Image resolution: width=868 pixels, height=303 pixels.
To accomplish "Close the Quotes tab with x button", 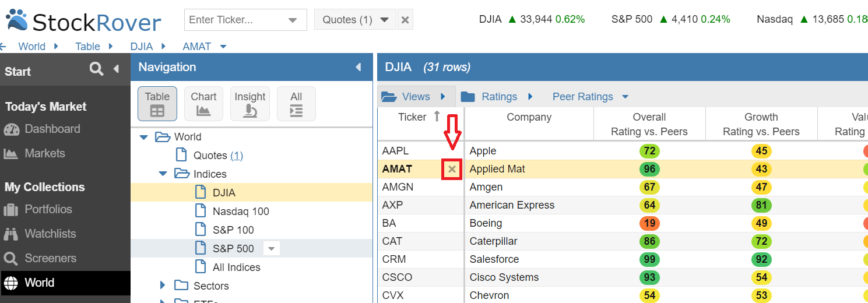I will (x=405, y=20).
